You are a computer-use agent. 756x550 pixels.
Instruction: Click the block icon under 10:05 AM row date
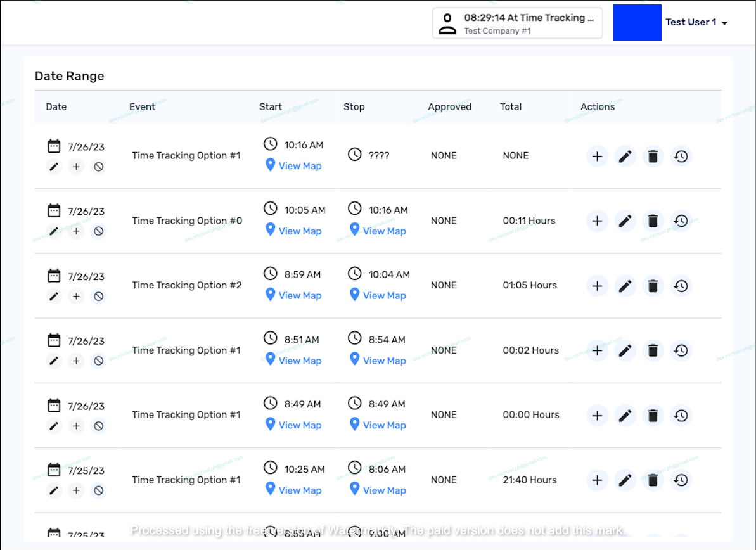pos(98,231)
